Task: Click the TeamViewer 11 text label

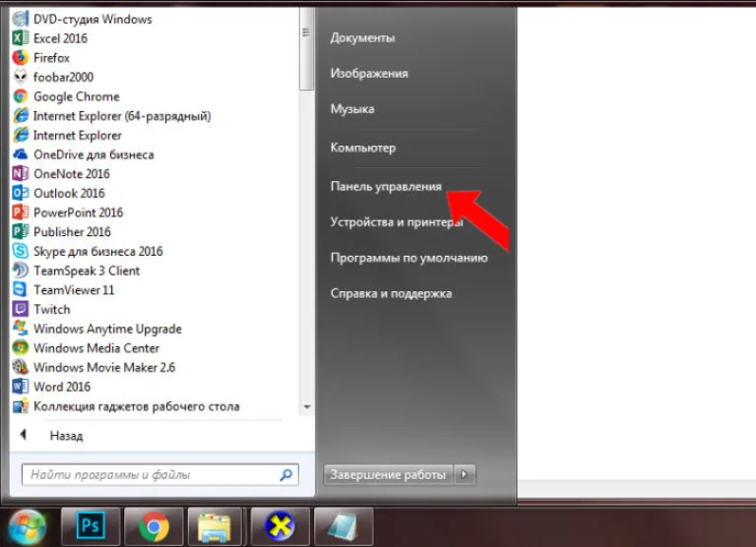Action: click(x=74, y=289)
